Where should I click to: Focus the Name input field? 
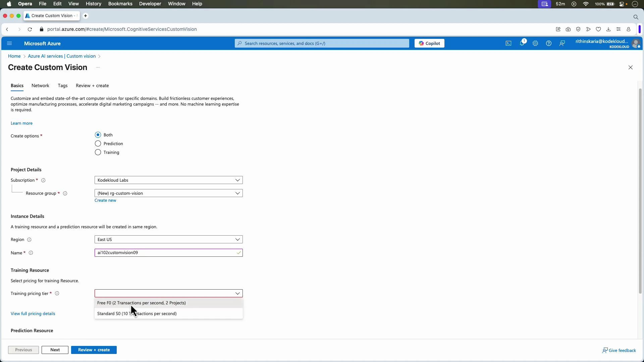[x=168, y=253]
